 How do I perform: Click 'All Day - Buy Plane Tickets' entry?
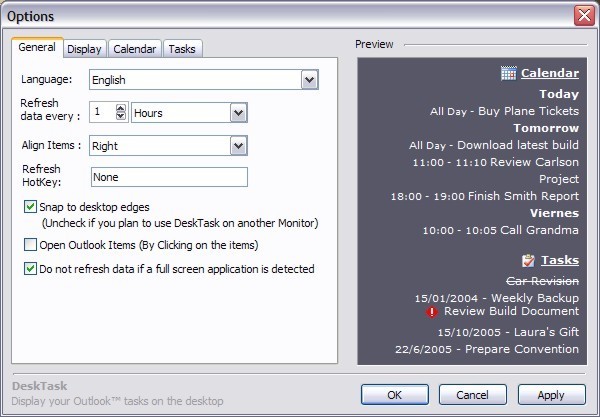point(504,111)
